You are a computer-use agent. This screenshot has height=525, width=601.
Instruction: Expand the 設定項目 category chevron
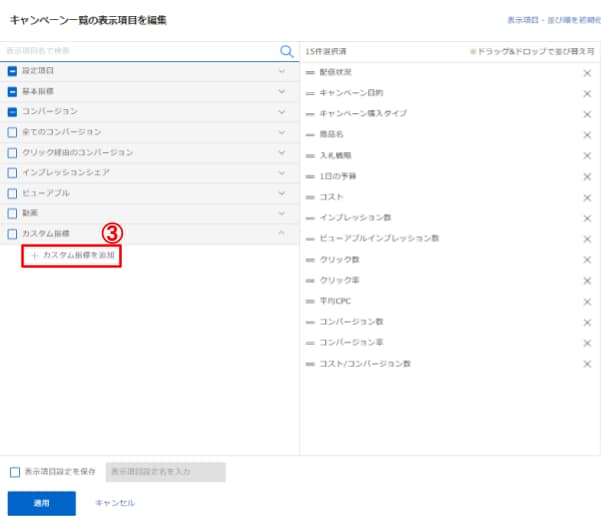tap(281, 71)
